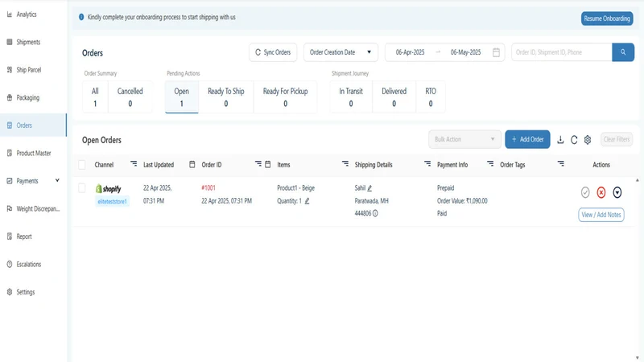Open Items column filter
Screen dimensions: 644x362
tap(345, 164)
